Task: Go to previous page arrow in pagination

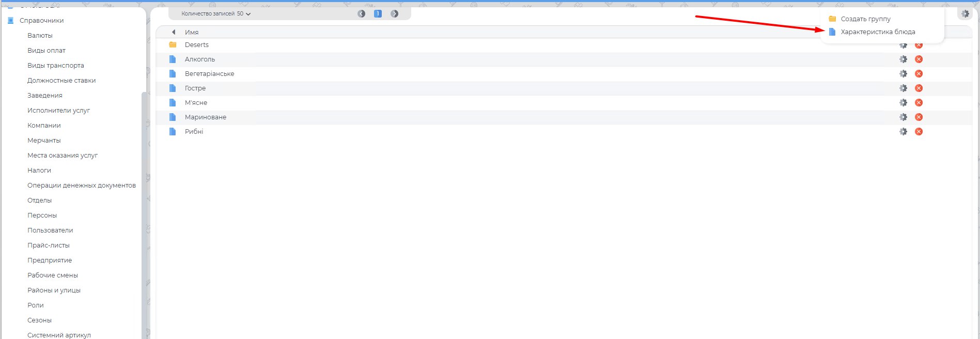Action: coord(362,14)
